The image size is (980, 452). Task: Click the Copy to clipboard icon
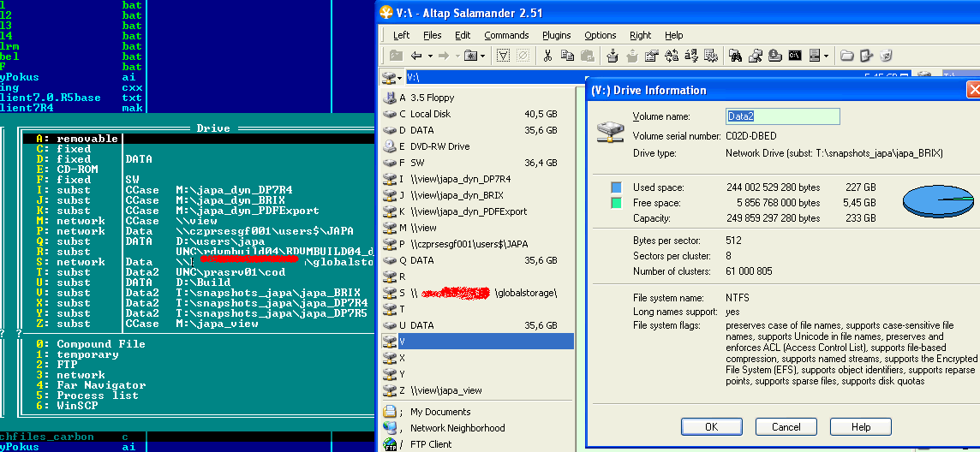pyautogui.click(x=567, y=56)
